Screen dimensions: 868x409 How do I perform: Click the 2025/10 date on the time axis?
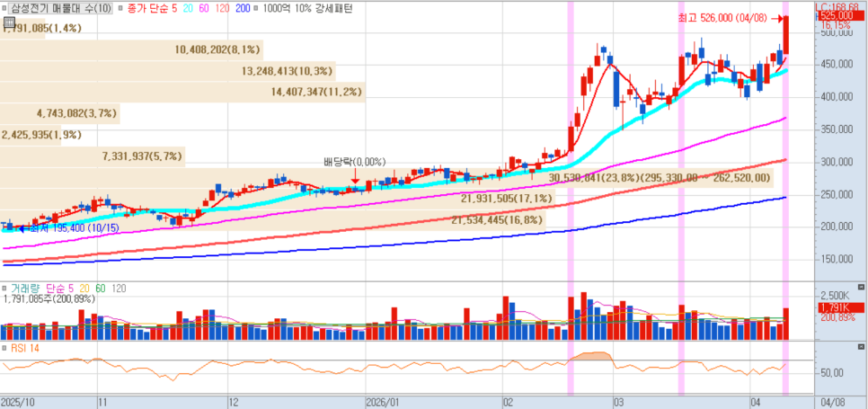[x=16, y=401]
